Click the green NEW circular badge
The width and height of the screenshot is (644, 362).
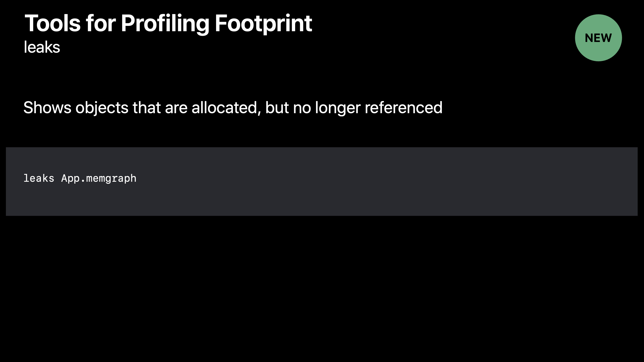tap(598, 38)
